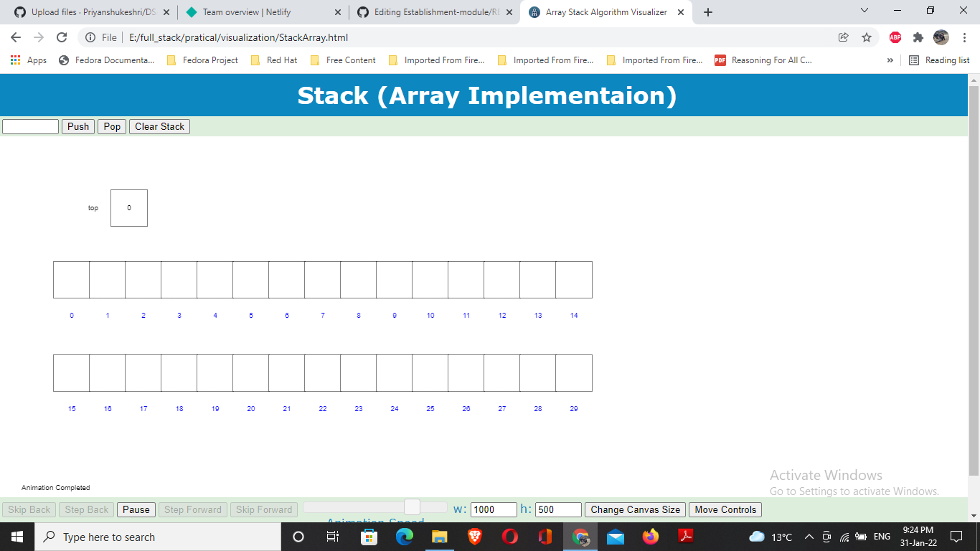
Task: Open Adobe Acrobat from taskbar
Action: coord(686,537)
